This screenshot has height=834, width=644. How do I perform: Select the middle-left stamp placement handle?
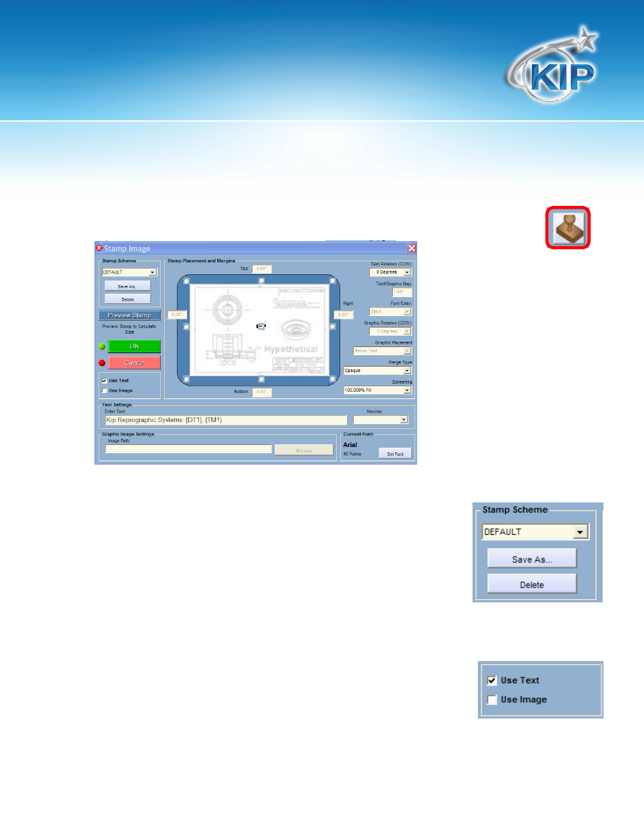click(x=186, y=326)
